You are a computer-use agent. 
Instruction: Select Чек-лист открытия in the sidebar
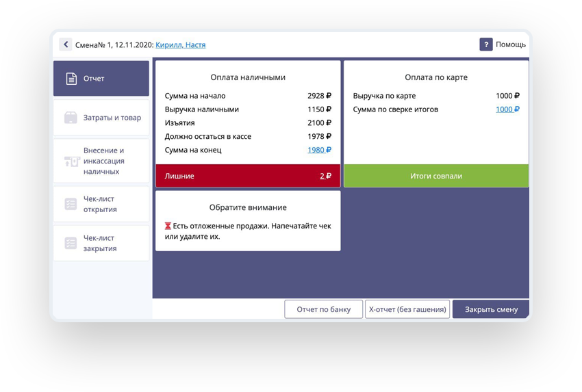101,204
